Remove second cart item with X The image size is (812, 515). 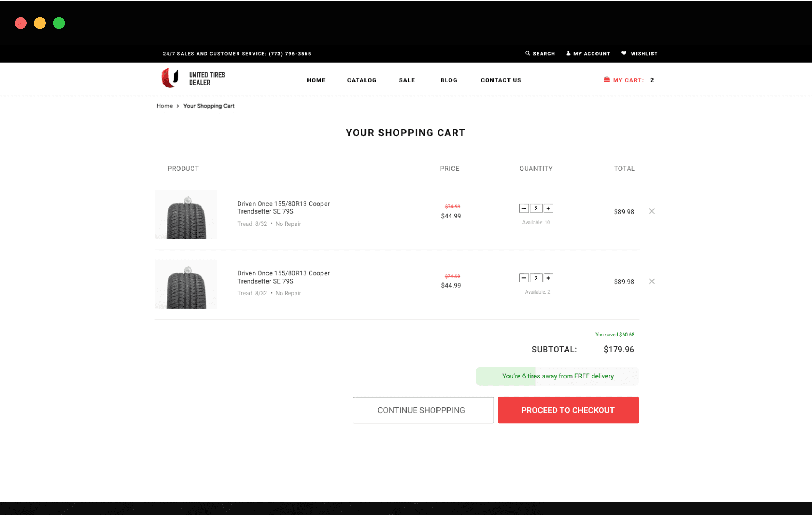click(x=651, y=281)
